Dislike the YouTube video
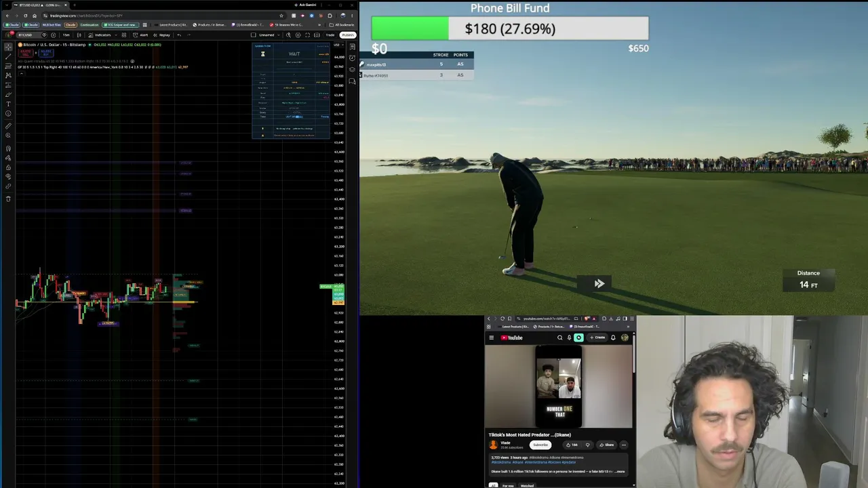 coord(587,445)
